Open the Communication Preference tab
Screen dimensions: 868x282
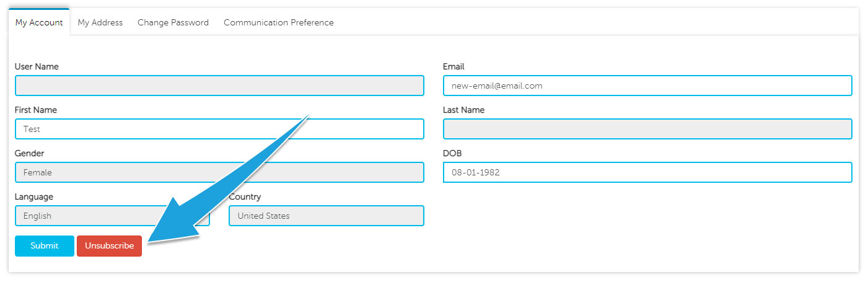coord(279,22)
